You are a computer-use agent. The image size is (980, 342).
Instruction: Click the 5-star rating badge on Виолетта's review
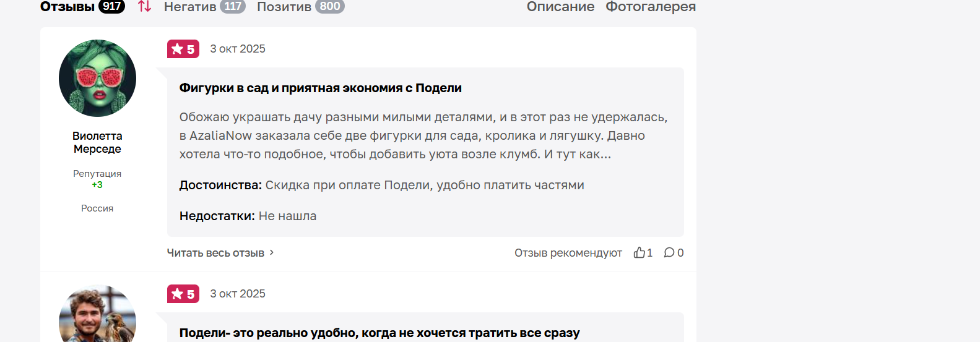tap(183, 49)
